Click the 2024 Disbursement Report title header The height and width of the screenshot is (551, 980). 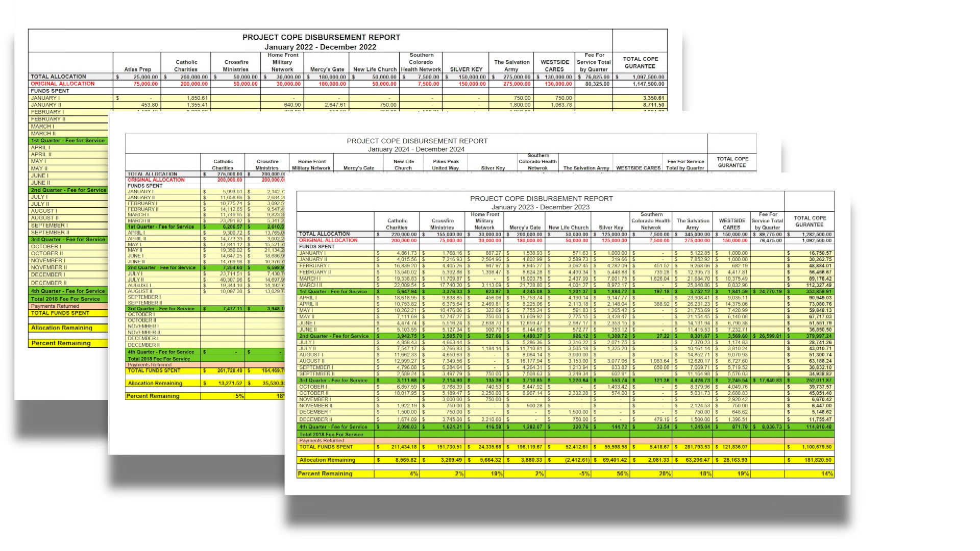(416, 141)
